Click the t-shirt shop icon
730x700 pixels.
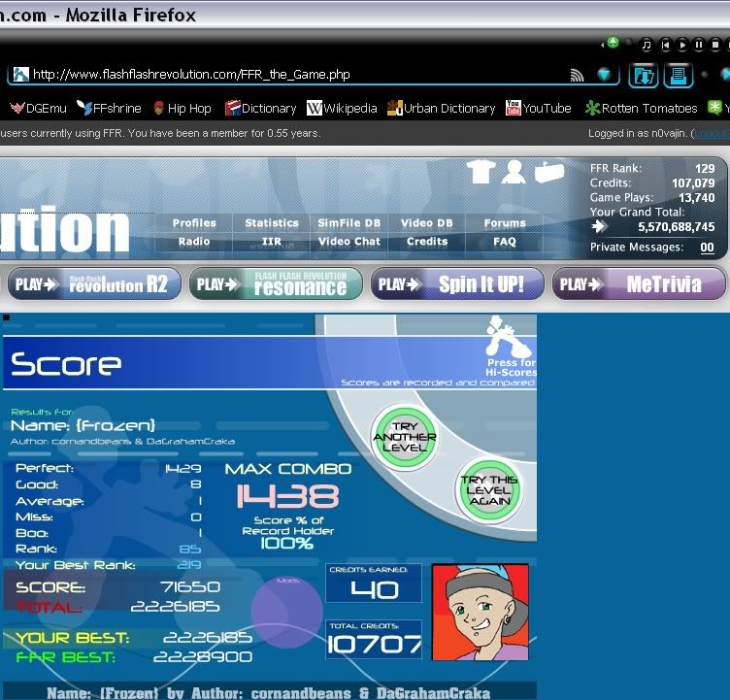point(481,172)
